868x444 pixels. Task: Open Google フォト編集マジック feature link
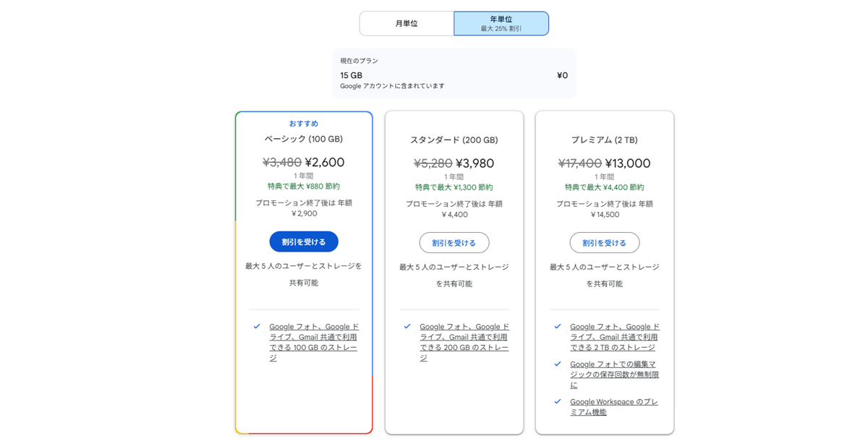pyautogui.click(x=615, y=375)
